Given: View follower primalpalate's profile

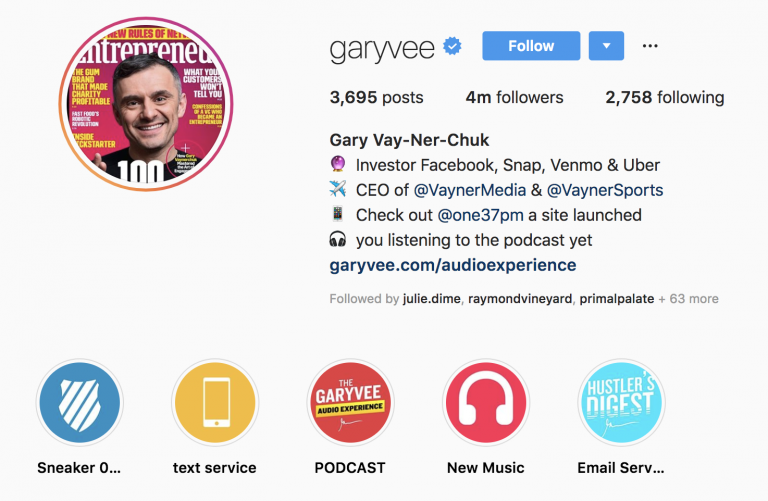Looking at the screenshot, I should coord(617,299).
